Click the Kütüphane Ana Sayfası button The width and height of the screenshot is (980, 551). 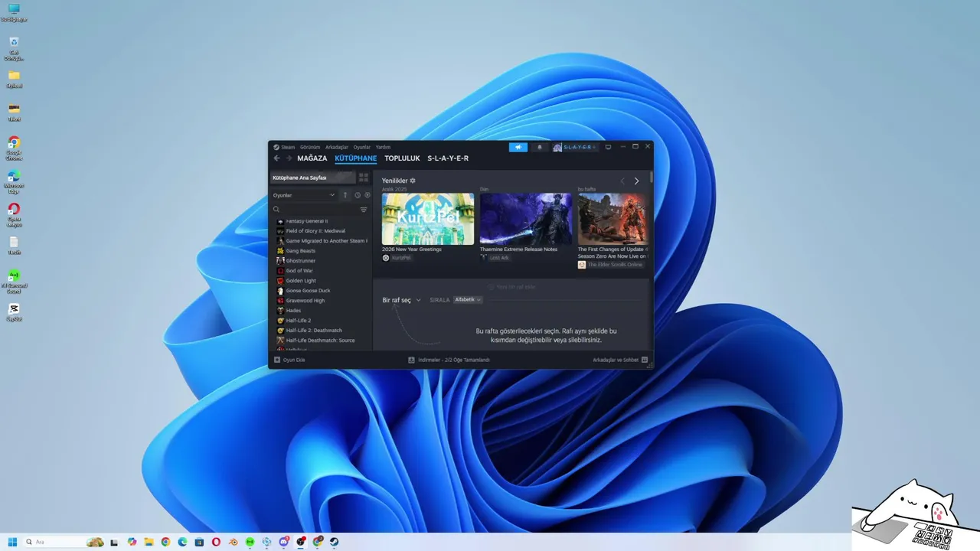[x=313, y=178]
